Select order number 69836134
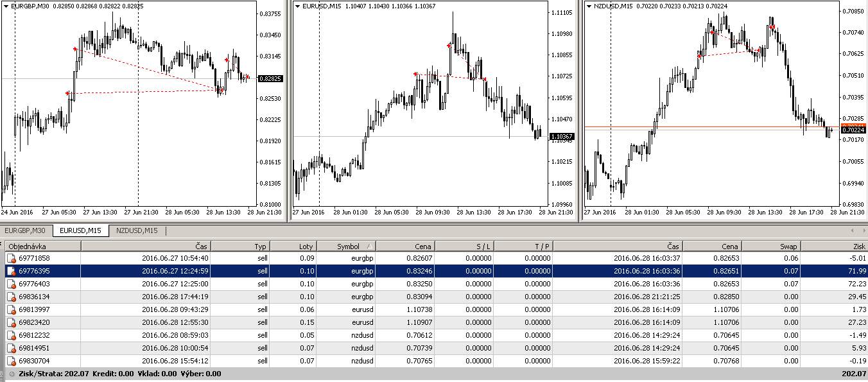 click(x=35, y=297)
